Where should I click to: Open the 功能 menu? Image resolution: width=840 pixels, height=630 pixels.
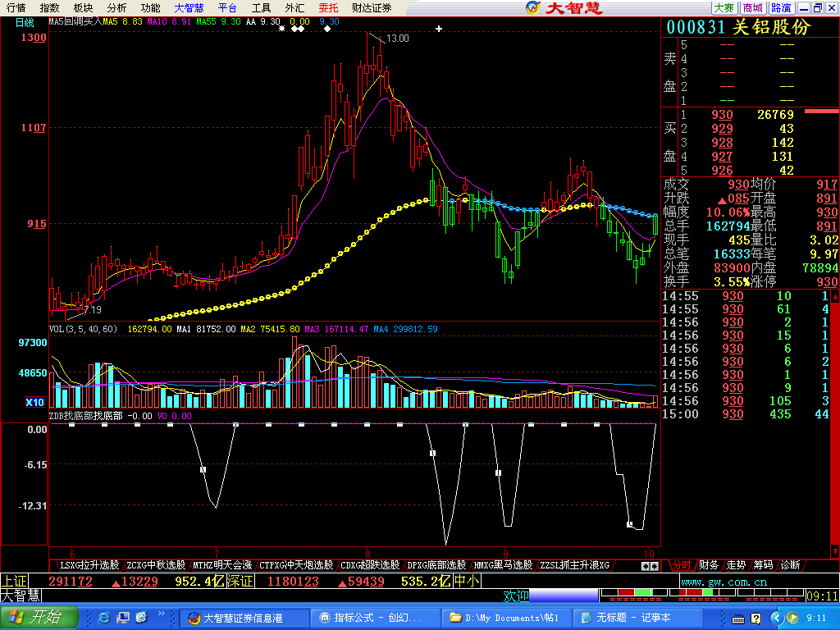pos(150,7)
